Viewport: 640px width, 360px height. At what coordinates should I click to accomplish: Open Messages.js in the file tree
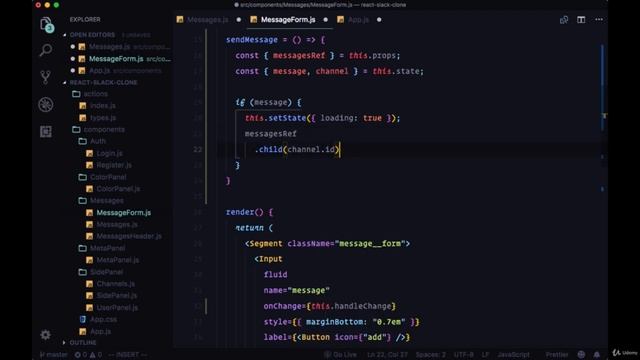[x=117, y=224]
